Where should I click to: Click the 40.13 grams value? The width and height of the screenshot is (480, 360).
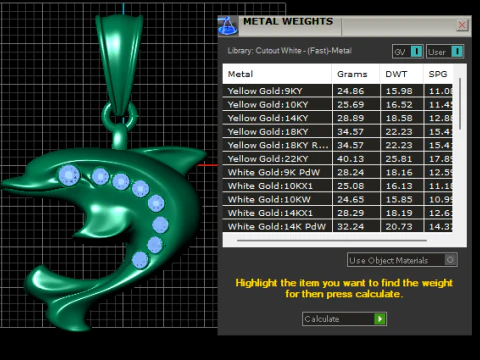tap(350, 159)
